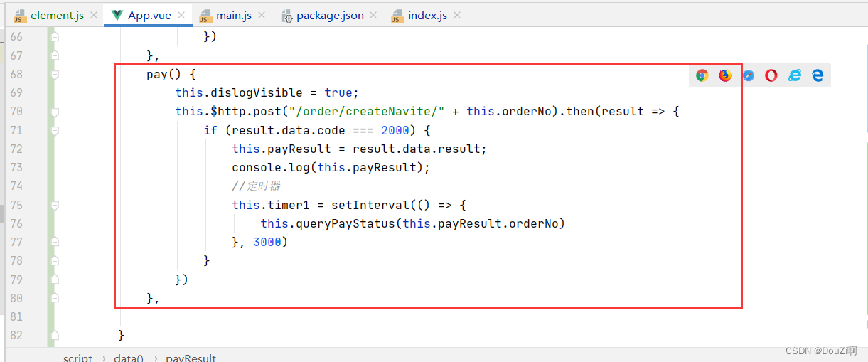Click the 定时器 comment on line 74
This screenshot has height=362, width=868.
[257, 186]
